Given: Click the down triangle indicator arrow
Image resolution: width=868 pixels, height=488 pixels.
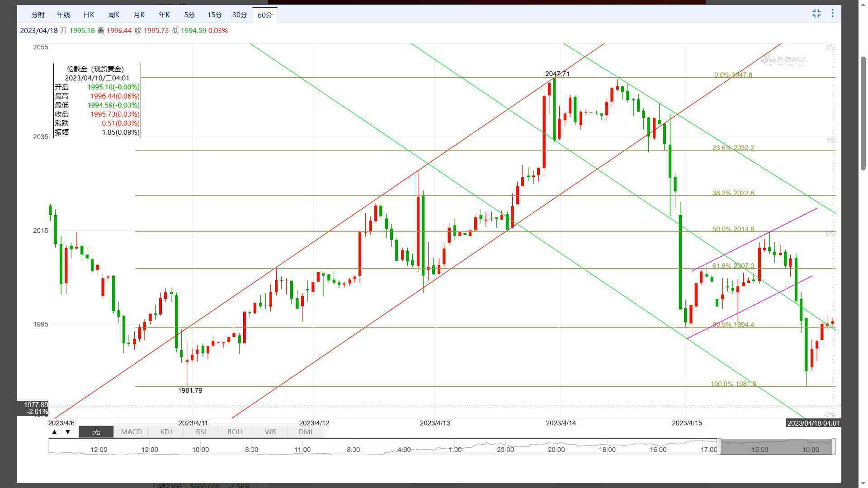Looking at the screenshot, I should [68, 432].
